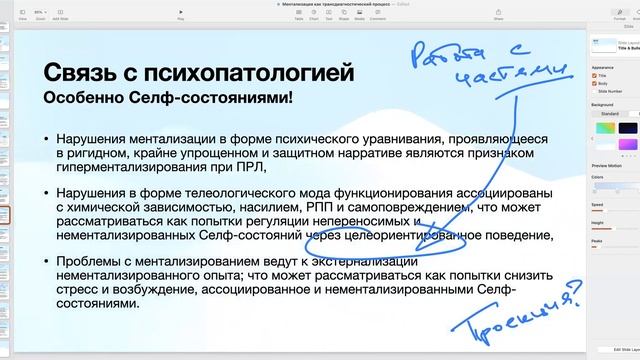The height and width of the screenshot is (360, 640).
Task: Click the subtitle "Особенно Селф-состояниями!"
Action: [x=168, y=98]
